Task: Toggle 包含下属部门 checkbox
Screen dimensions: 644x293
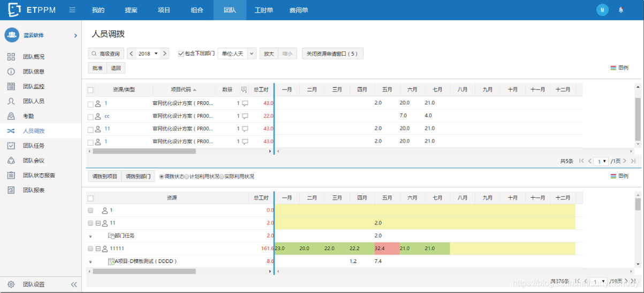Action: (x=181, y=54)
